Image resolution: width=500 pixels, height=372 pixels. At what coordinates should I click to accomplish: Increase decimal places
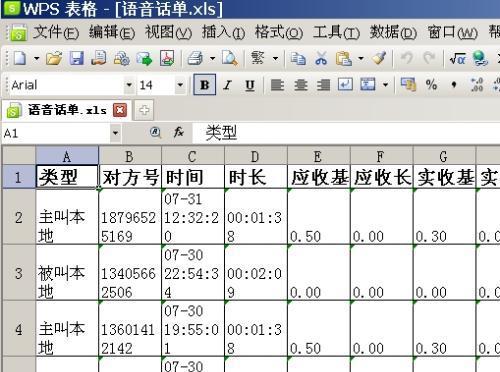pos(477,85)
